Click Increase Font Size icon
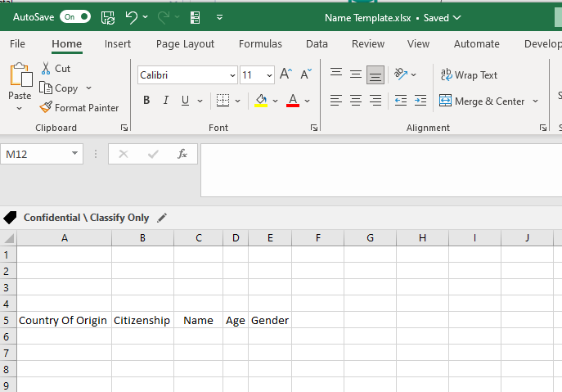The image size is (562, 392). [285, 74]
